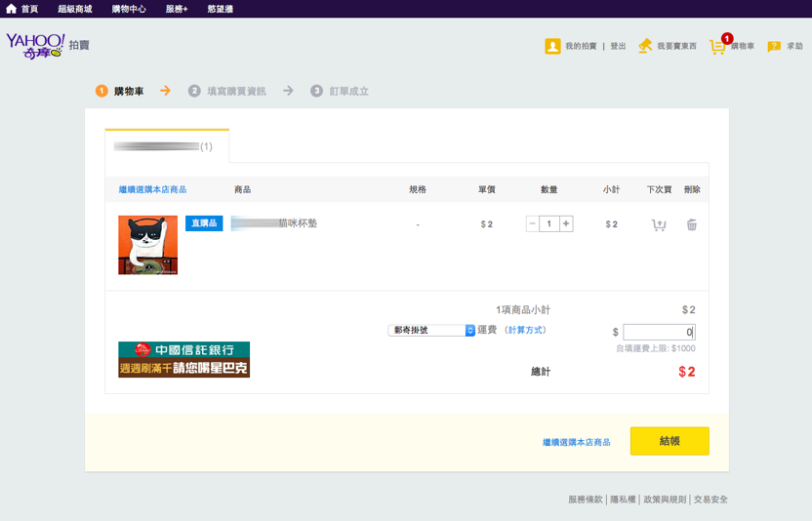Open the shopping cart icon with badge
This screenshot has height=521, width=812.
(718, 46)
